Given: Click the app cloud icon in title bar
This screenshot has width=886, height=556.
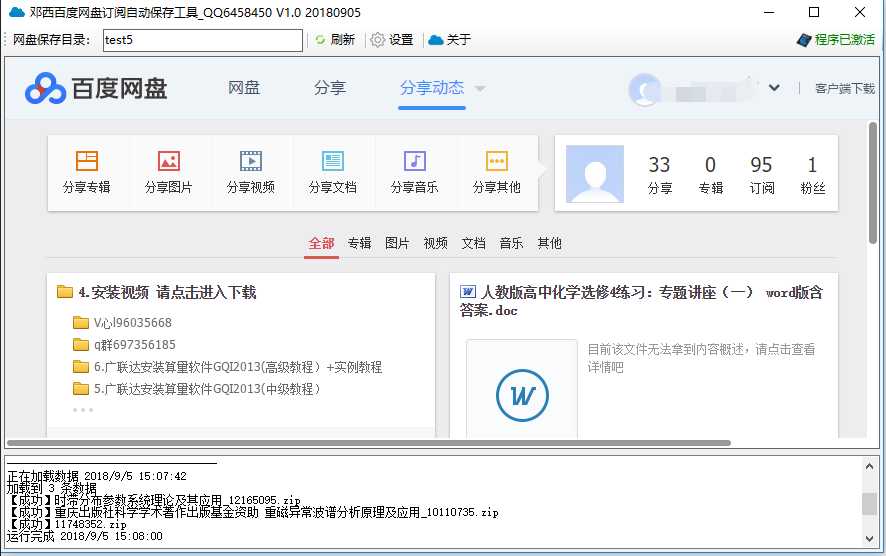Looking at the screenshot, I should point(17,12).
